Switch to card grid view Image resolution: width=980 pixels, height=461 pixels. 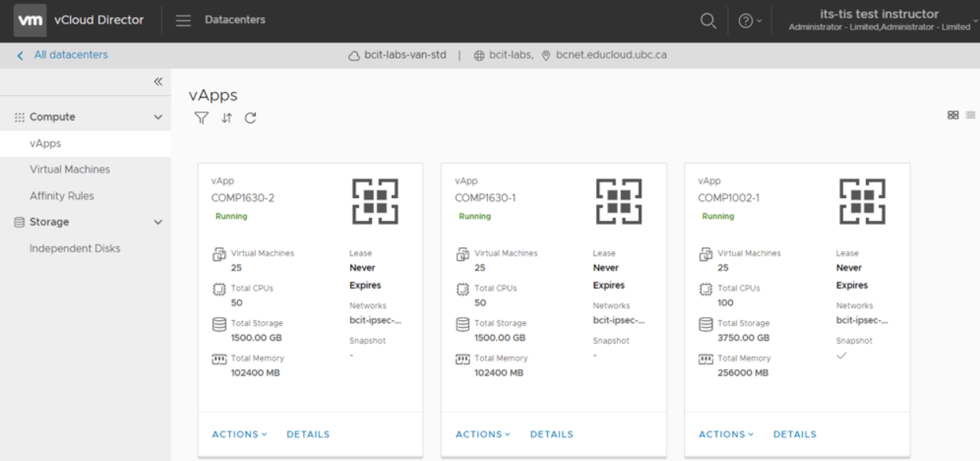pos(953,115)
